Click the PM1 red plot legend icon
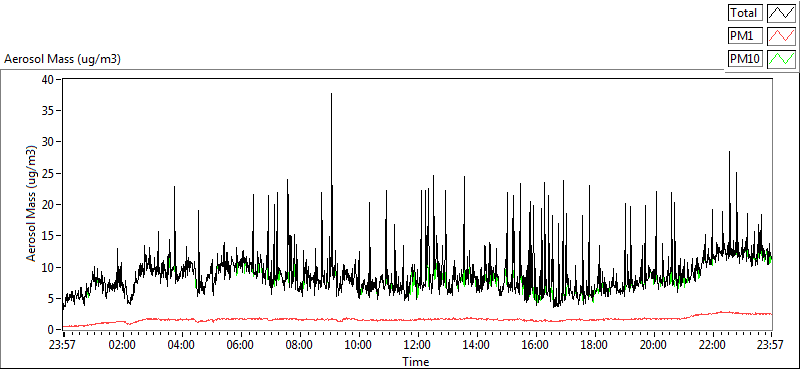The height and width of the screenshot is (369, 800). (782, 36)
